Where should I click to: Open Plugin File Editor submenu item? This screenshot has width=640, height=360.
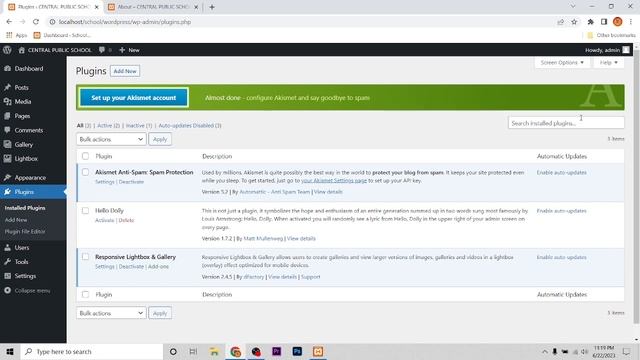(25, 231)
